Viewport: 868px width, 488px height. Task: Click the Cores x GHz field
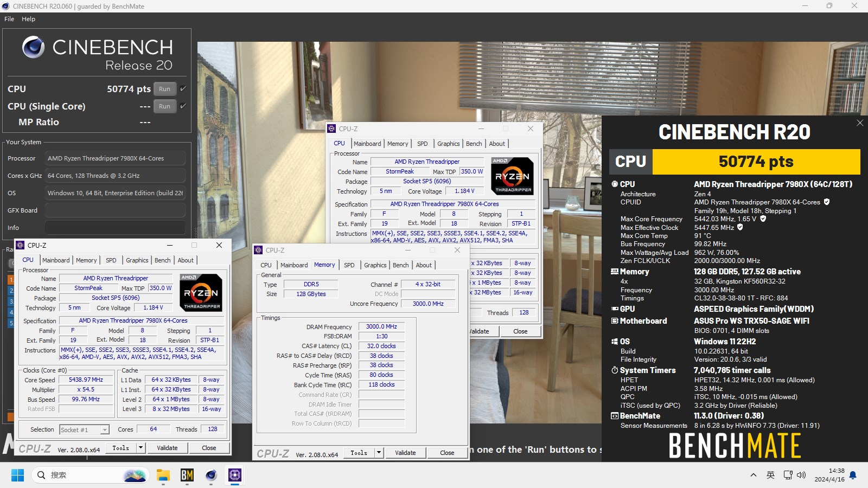tap(115, 176)
